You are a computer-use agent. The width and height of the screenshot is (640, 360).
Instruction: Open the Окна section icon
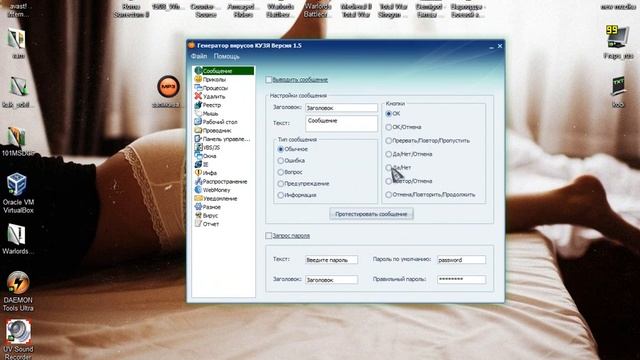click(x=198, y=156)
